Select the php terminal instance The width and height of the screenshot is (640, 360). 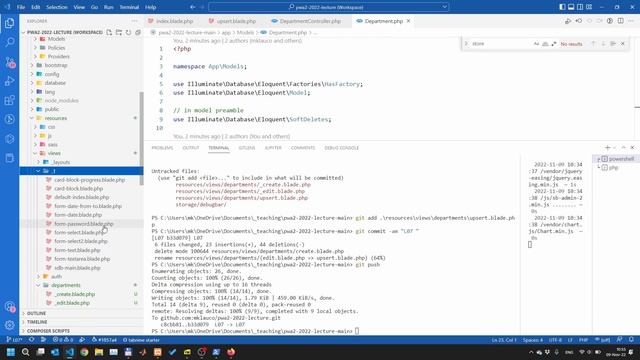pos(613,168)
